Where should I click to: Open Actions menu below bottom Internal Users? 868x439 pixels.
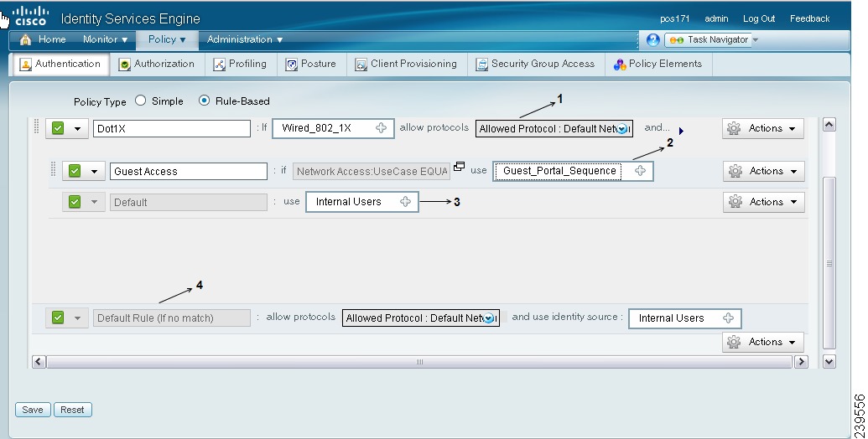763,342
